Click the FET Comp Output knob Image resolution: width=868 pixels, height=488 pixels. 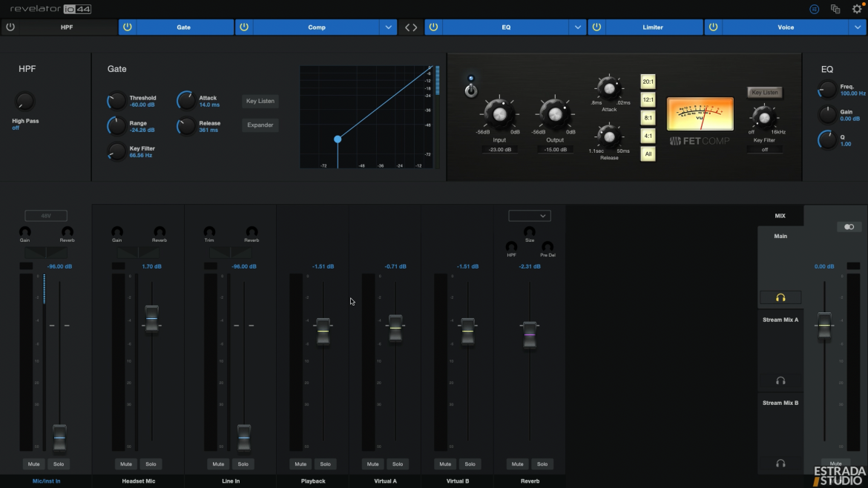click(555, 114)
